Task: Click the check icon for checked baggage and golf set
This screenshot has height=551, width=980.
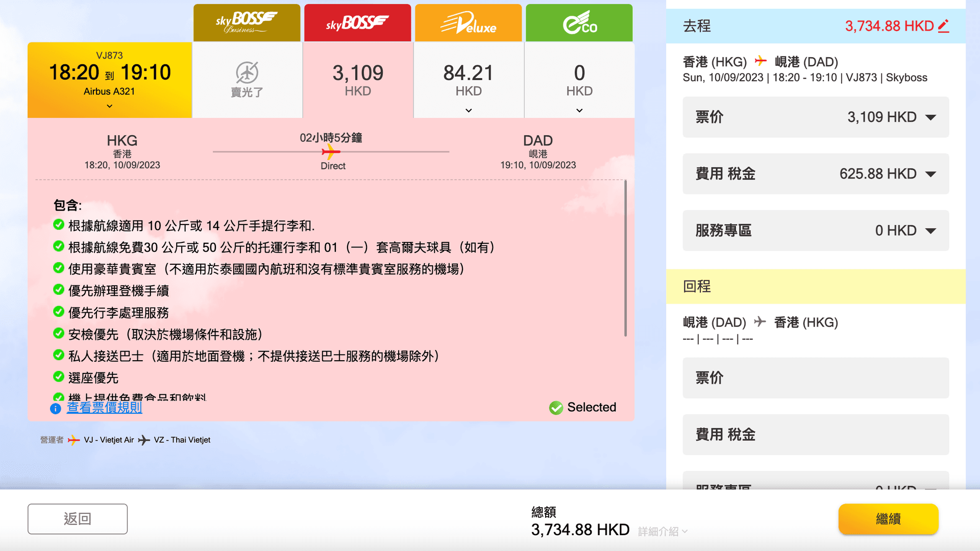Action: point(59,246)
